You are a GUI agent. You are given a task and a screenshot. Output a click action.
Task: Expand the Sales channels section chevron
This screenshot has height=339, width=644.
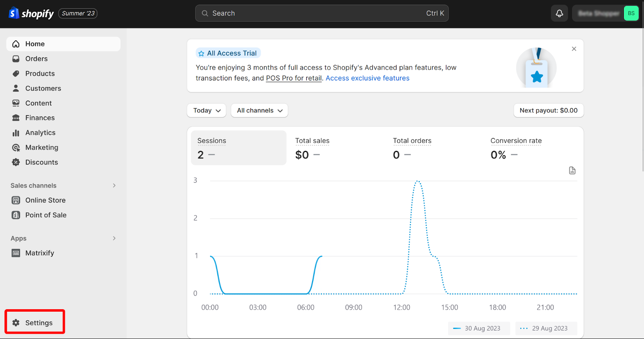click(x=114, y=185)
